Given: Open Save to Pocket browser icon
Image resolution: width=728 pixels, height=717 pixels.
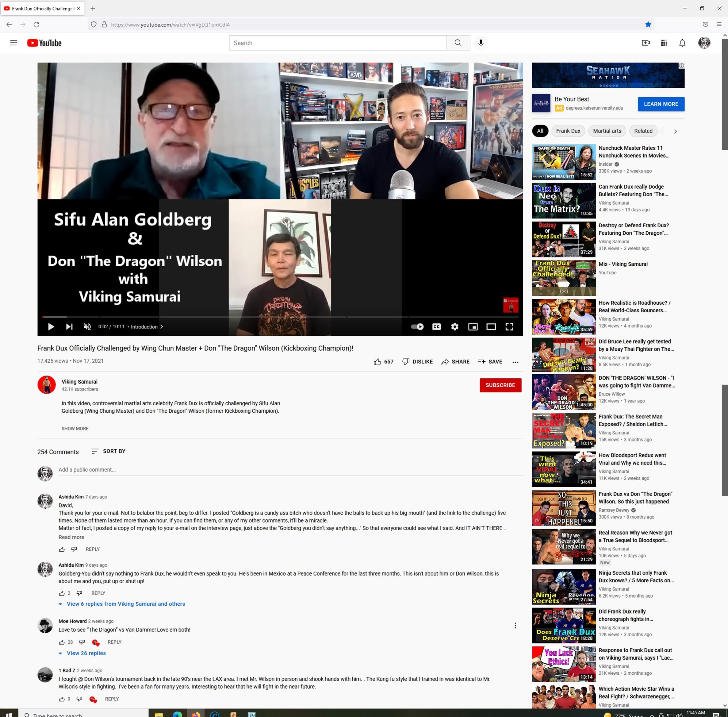Looking at the screenshot, I should click(x=705, y=25).
